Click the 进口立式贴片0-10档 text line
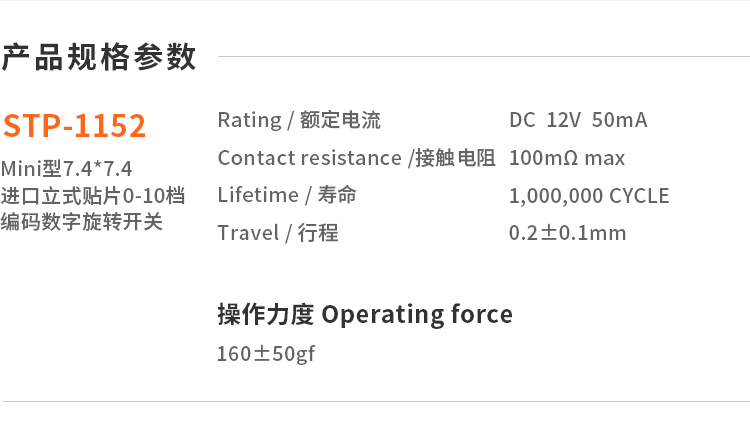 [93, 195]
